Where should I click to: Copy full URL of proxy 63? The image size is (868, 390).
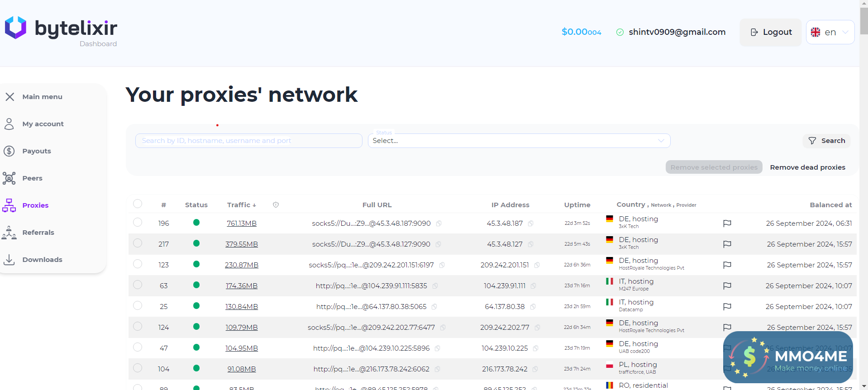435,286
